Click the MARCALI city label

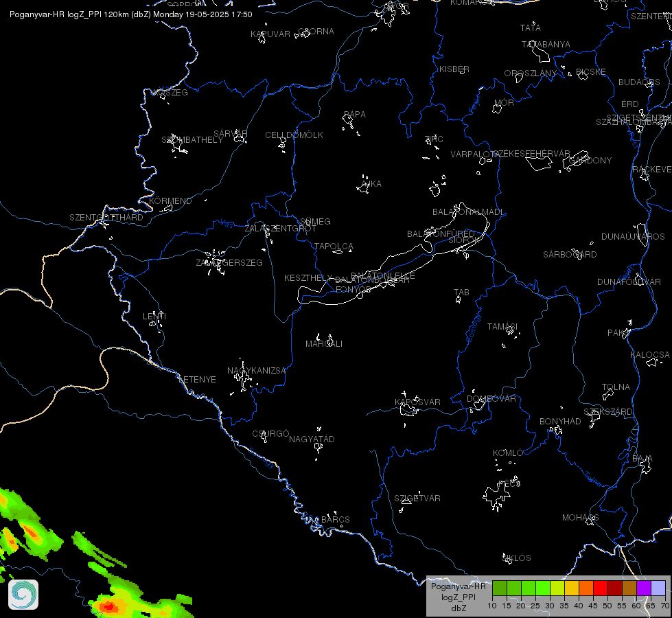click(x=324, y=344)
